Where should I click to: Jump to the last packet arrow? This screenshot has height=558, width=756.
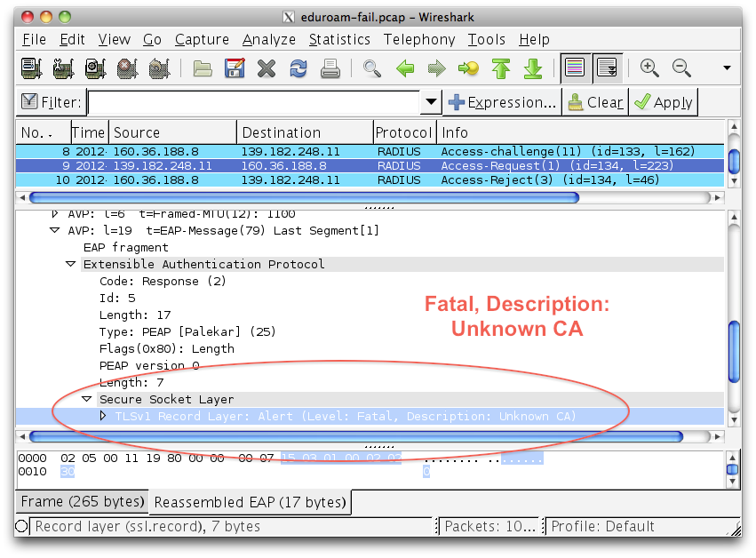(533, 68)
